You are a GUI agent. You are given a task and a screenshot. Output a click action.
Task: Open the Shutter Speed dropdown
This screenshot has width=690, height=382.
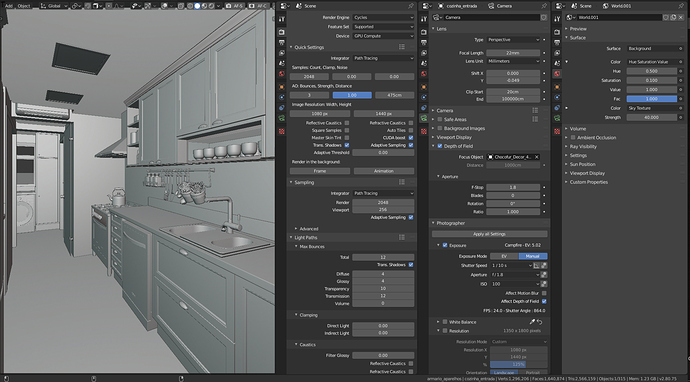click(512, 265)
